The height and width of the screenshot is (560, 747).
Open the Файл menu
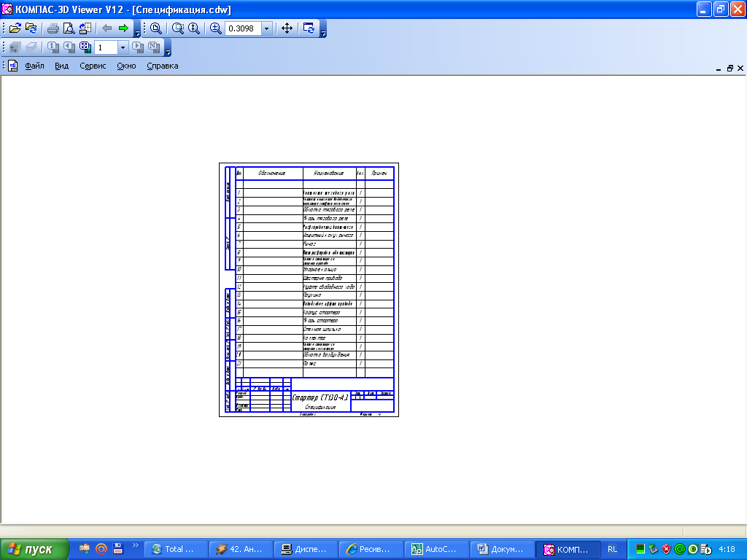34,66
